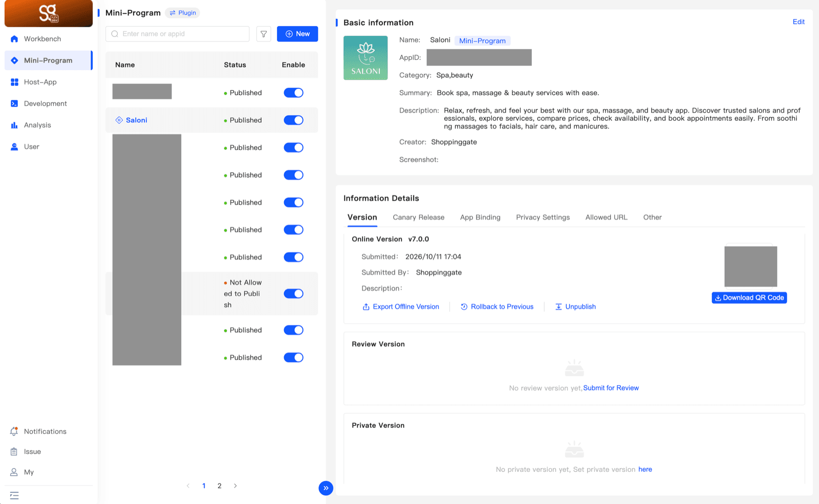Click Submit for Review link
Screen dimensions: 819x504
coord(611,388)
